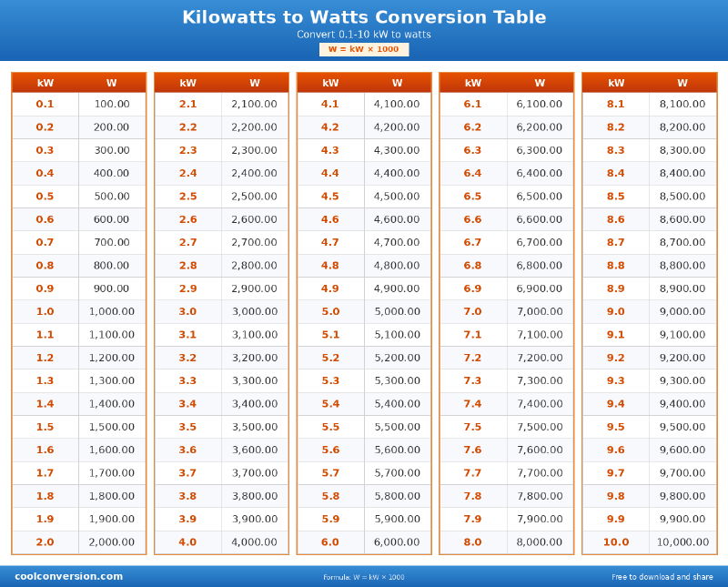Image resolution: width=728 pixels, height=587 pixels.
Task: Select the 4.7 kW cell
Action: [330, 242]
